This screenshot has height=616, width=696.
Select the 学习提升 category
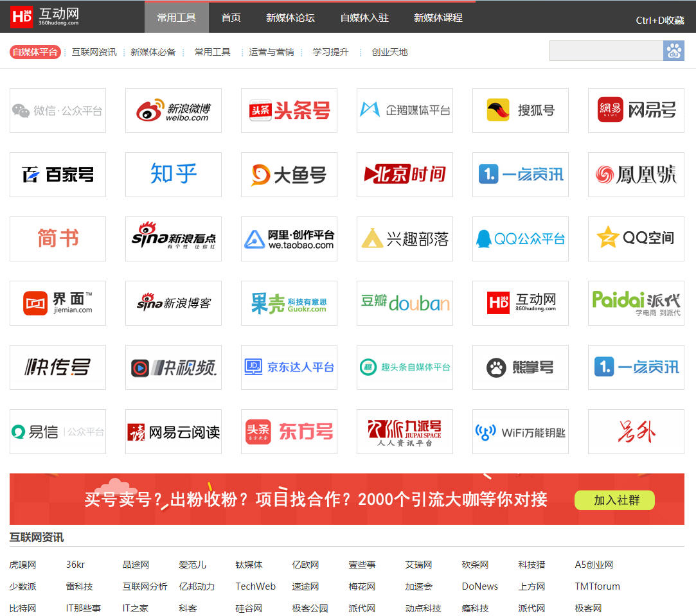point(330,52)
